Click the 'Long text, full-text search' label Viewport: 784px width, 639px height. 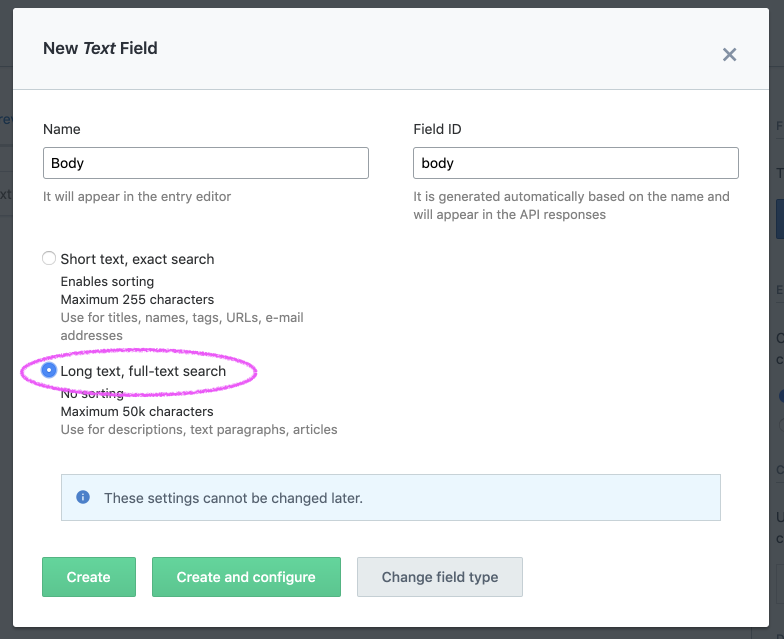coord(143,371)
